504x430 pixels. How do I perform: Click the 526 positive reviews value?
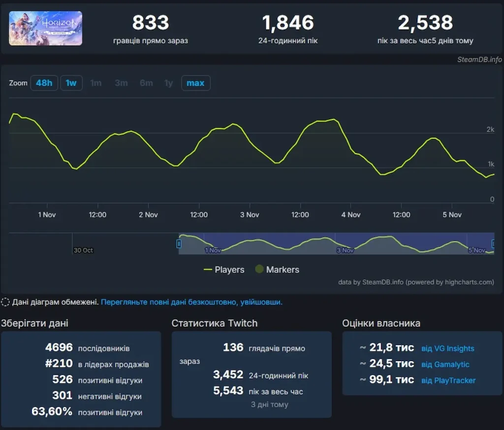[x=63, y=379]
